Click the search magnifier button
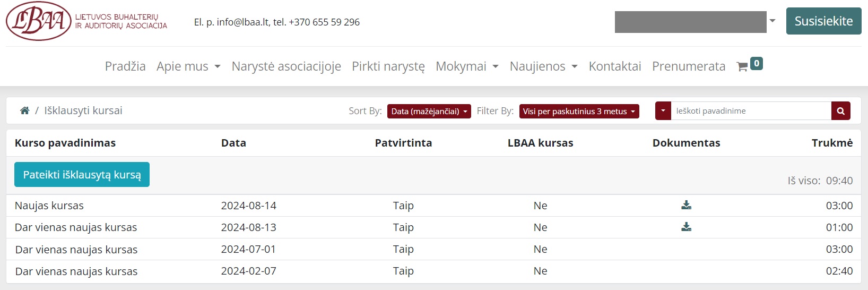This screenshot has height=290, width=868. pyautogui.click(x=840, y=111)
